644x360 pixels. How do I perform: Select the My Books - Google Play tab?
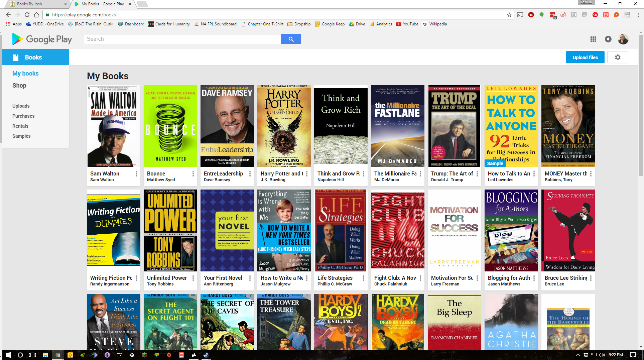103,4
